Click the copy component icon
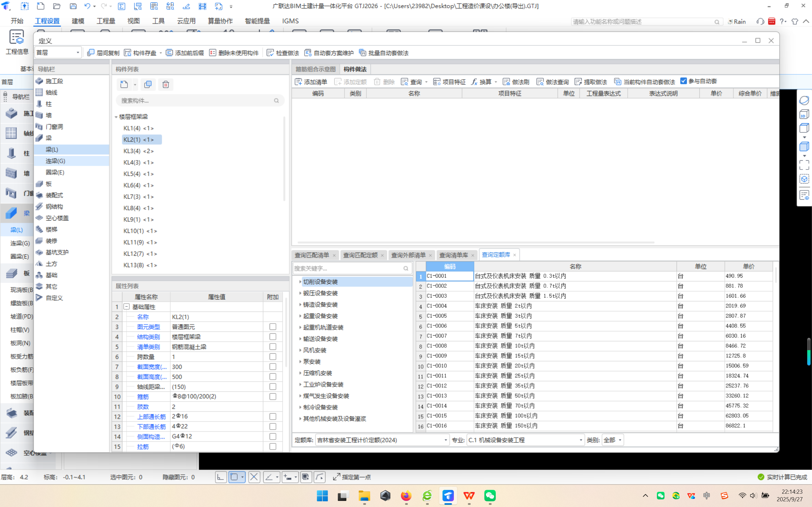The height and width of the screenshot is (507, 812). point(147,85)
